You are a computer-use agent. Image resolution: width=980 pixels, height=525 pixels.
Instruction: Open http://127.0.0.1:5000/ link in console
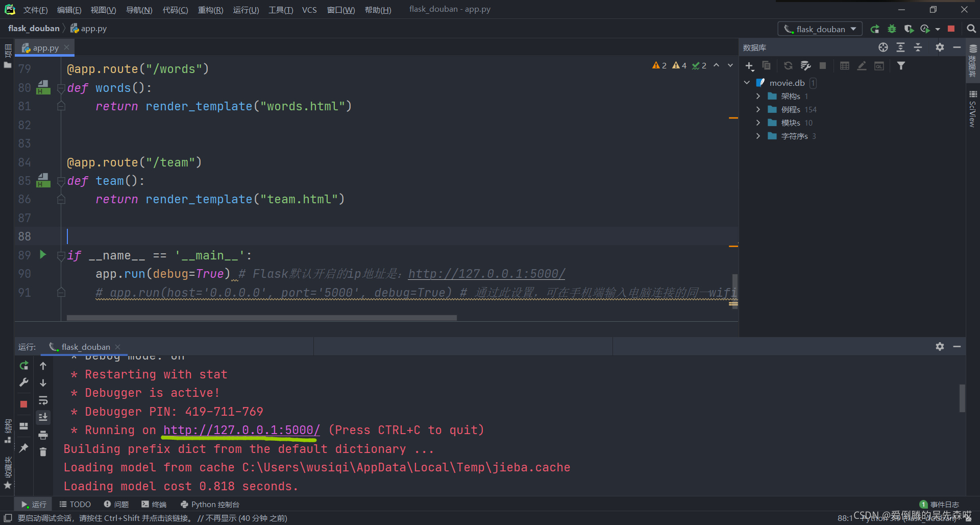click(x=241, y=430)
